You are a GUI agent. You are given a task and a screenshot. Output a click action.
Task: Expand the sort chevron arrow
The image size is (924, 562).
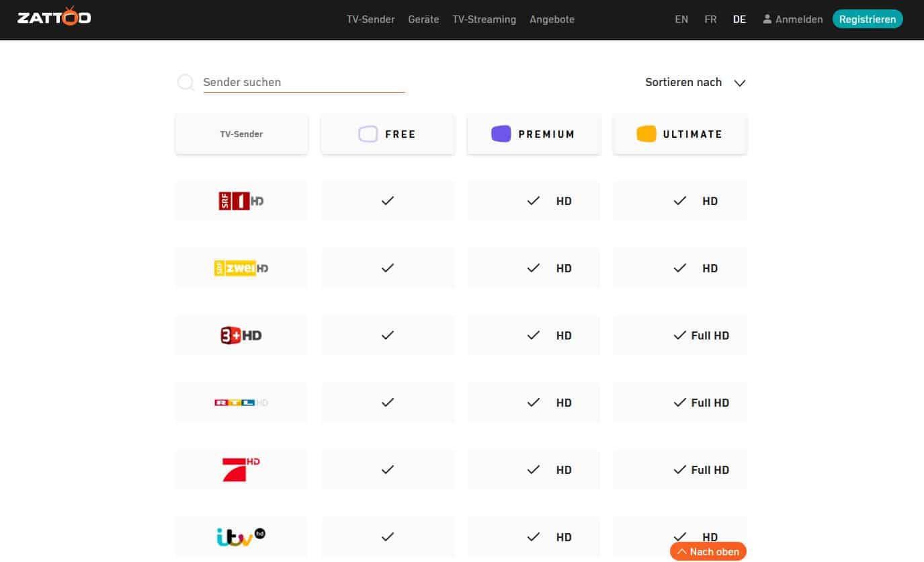740,83
